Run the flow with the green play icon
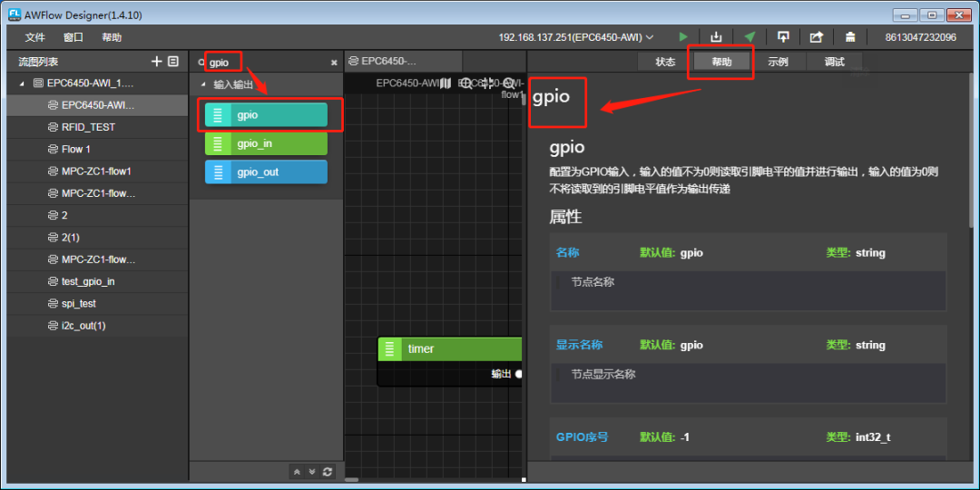Viewport: 980px width, 490px height. coord(684,37)
